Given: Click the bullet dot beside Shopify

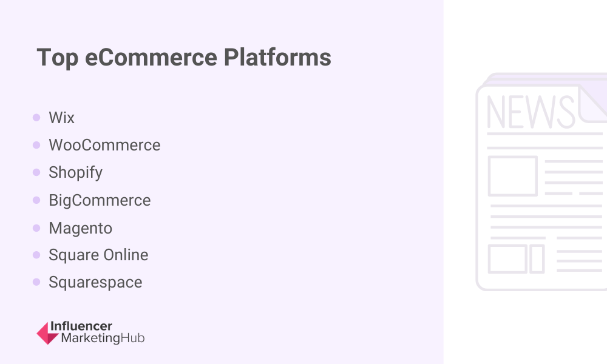Looking at the screenshot, I should 36,172.
